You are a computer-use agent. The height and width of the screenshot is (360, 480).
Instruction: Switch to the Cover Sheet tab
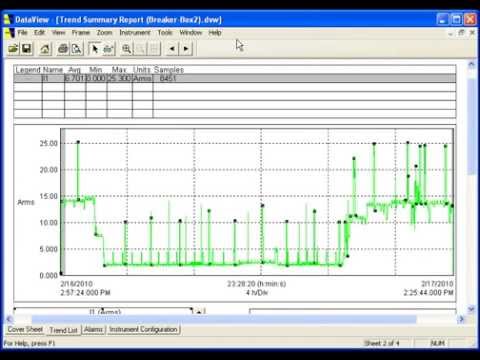click(x=25, y=329)
